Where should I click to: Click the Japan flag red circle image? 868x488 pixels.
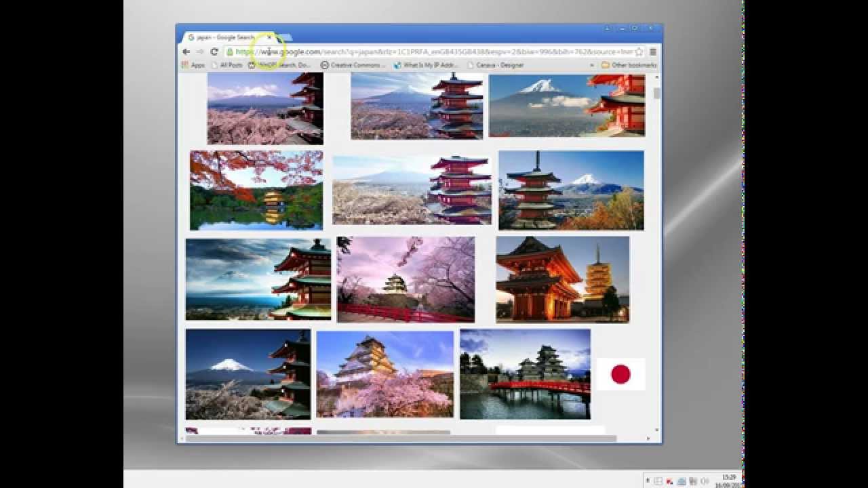click(x=620, y=374)
